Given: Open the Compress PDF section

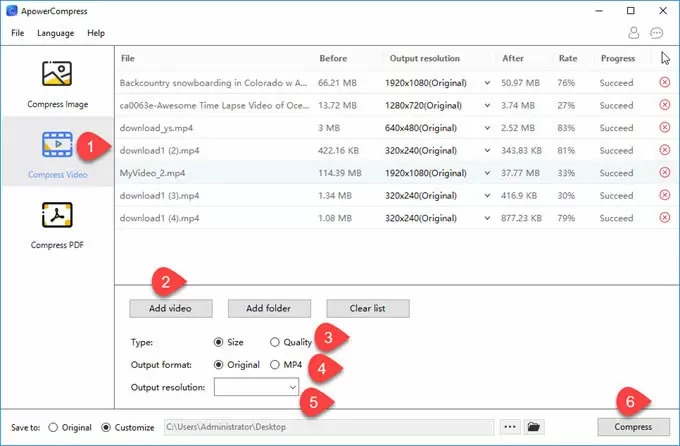Looking at the screenshot, I should (57, 226).
